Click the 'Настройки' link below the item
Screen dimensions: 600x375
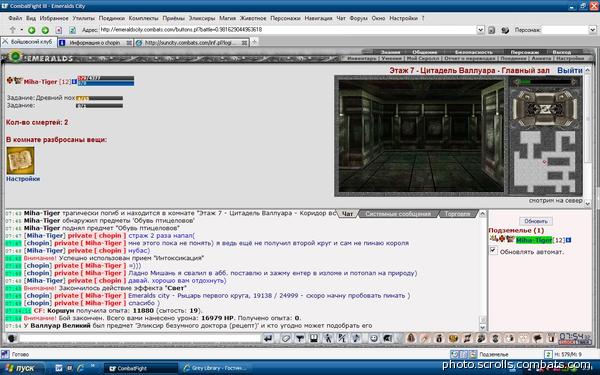click(23, 179)
